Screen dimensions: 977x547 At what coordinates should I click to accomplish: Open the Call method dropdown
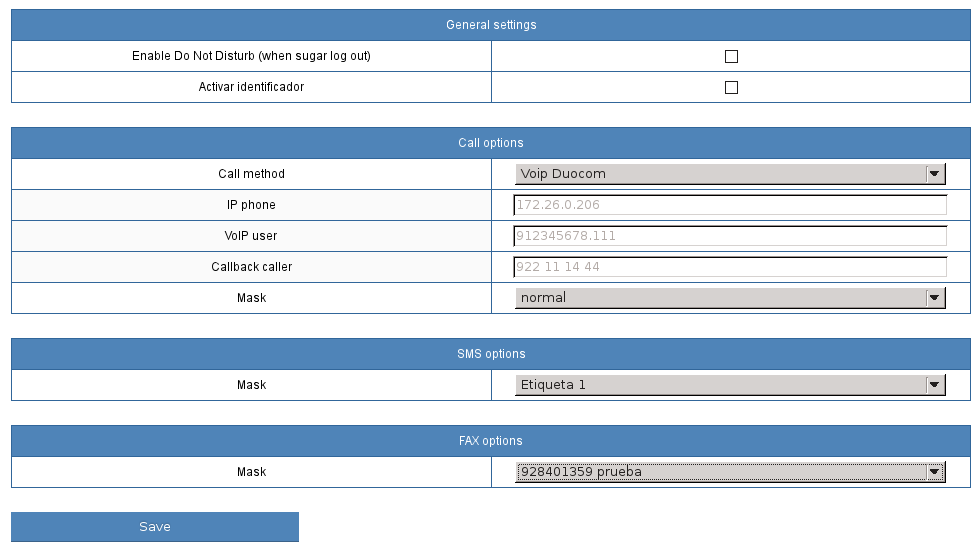730,174
